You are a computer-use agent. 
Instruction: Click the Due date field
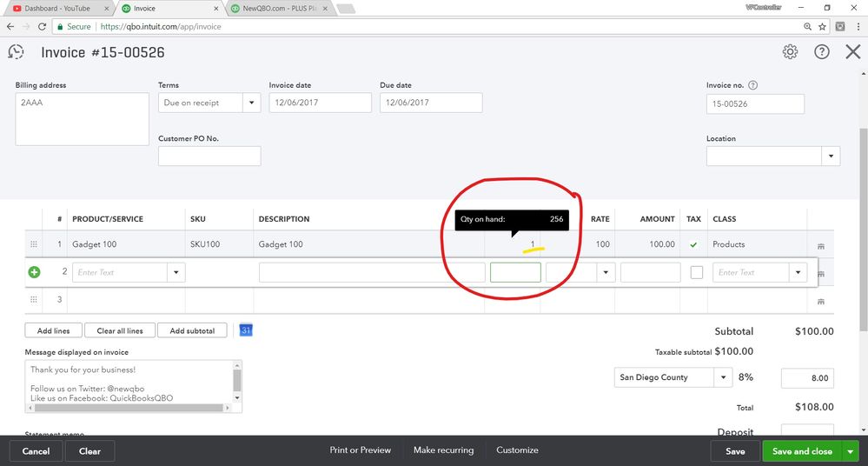point(431,103)
